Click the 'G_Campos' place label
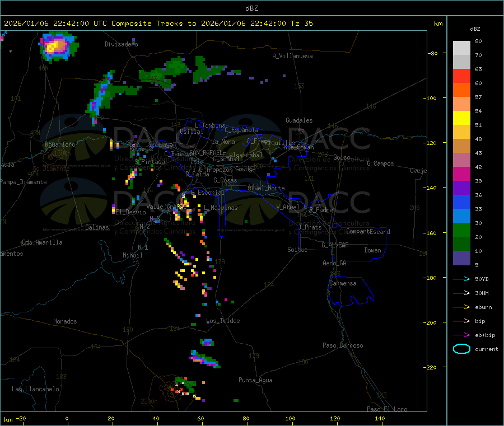The width and height of the screenshot is (504, 426). [x=380, y=163]
